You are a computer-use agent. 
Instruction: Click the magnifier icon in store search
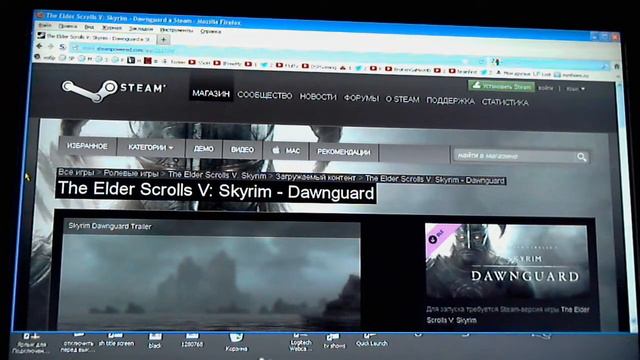pyautogui.click(x=582, y=157)
